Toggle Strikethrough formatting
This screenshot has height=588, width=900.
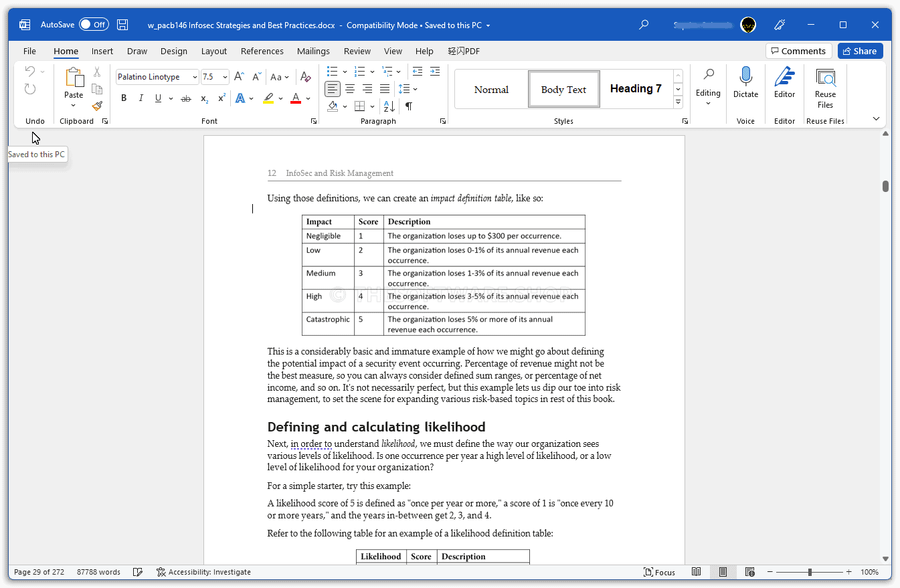click(x=186, y=98)
